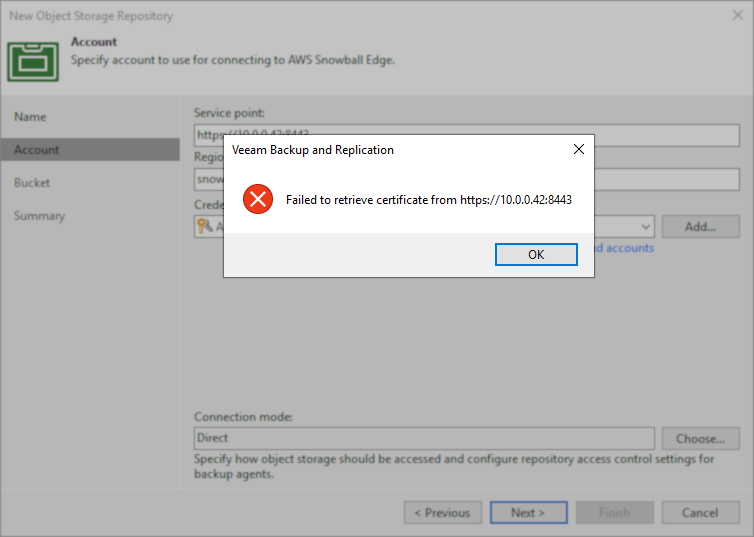
Task: Open the accounts management link
Action: [624, 248]
